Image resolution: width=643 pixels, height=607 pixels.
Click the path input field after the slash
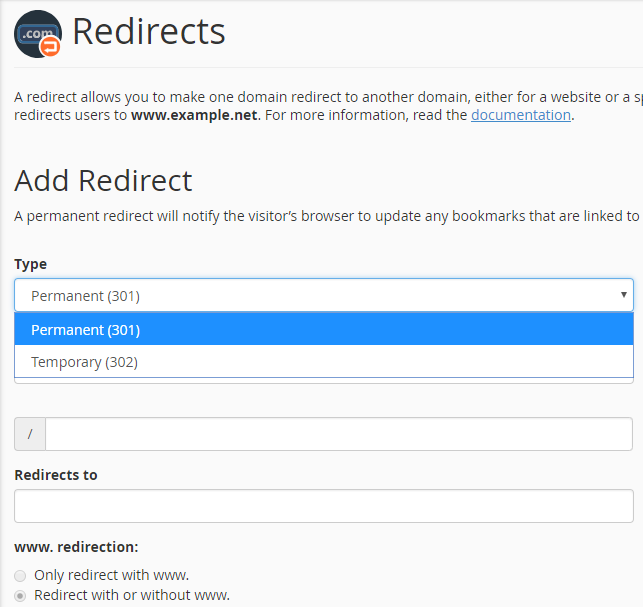coord(339,434)
